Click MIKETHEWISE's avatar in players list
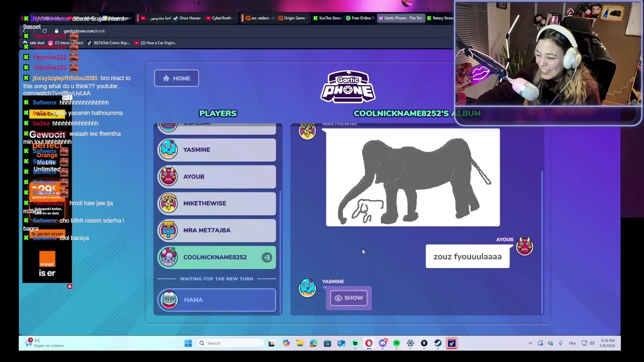Image resolution: width=644 pixels, height=362 pixels. click(169, 203)
